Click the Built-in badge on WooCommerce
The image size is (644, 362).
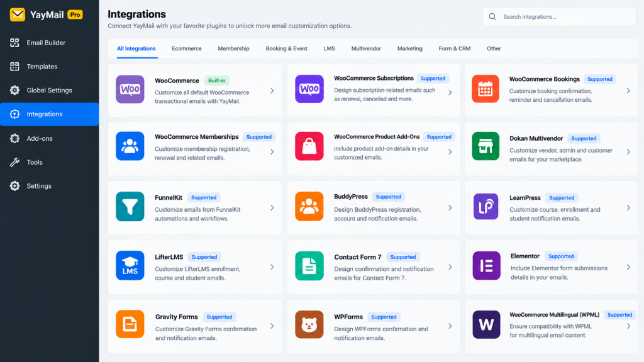coord(216,80)
